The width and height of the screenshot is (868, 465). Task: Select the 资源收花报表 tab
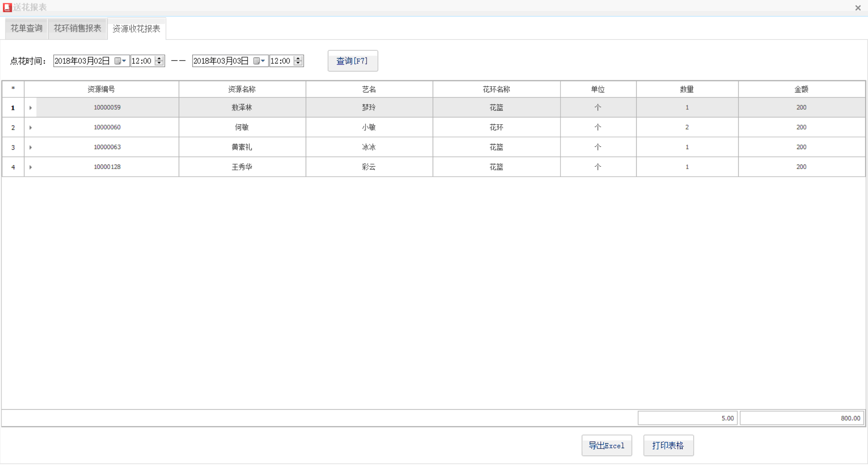(137, 29)
